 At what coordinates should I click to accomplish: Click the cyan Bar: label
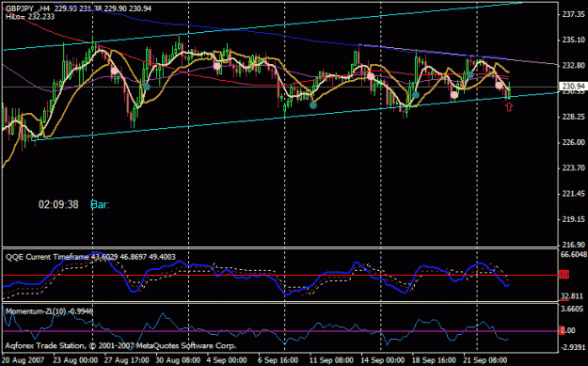(x=100, y=204)
